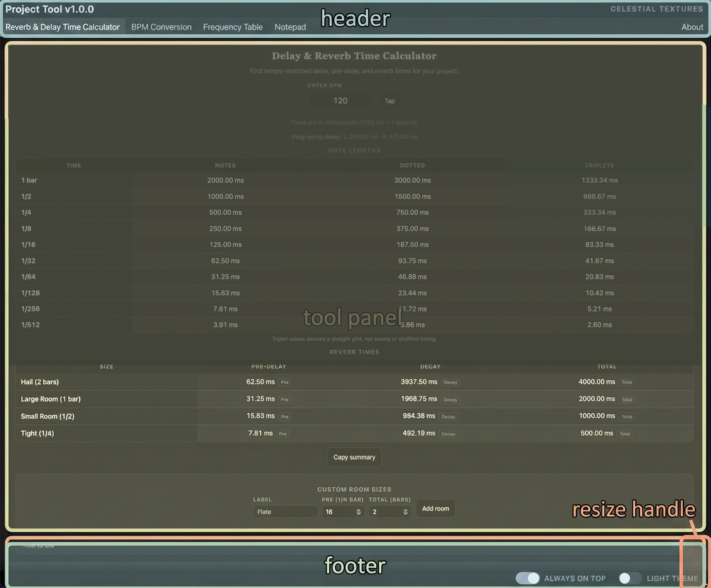This screenshot has width=711, height=588.
Task: Click the Total badge in Large Room row
Action: (x=627, y=400)
